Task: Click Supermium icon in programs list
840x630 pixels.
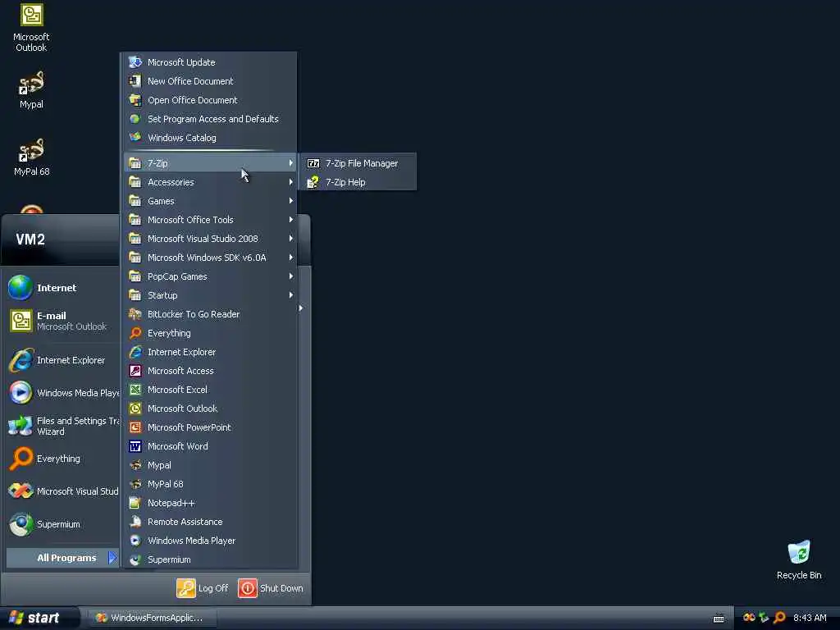Action: (x=135, y=559)
